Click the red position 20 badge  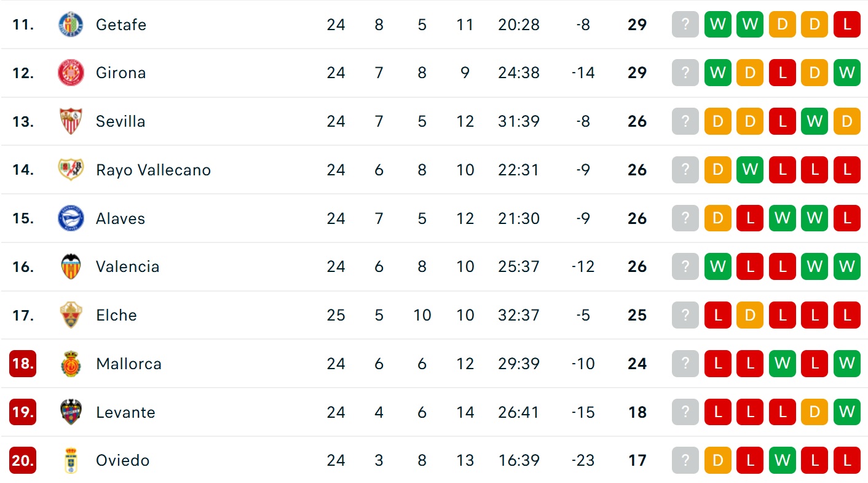23,461
